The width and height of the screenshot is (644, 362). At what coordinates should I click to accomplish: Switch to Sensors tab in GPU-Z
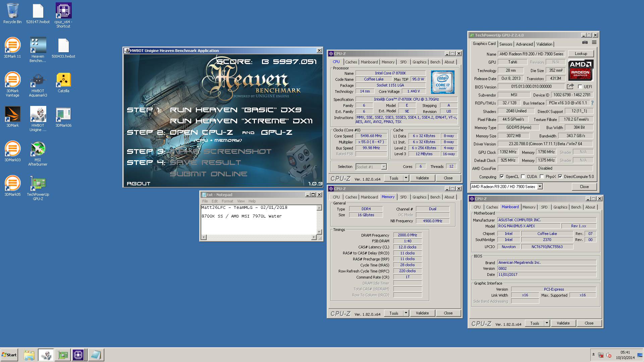506,44
